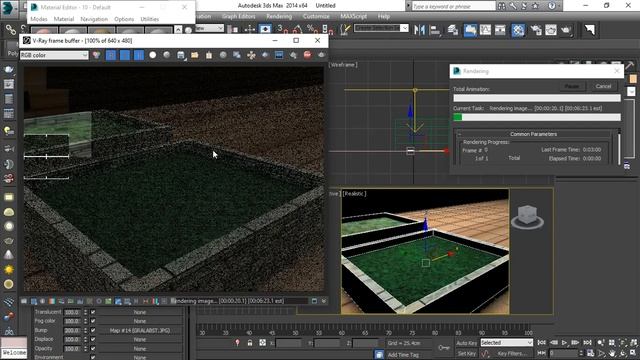Open the Customize menu
Image resolution: width=640 pixels, height=360 pixels.
pos(316,16)
